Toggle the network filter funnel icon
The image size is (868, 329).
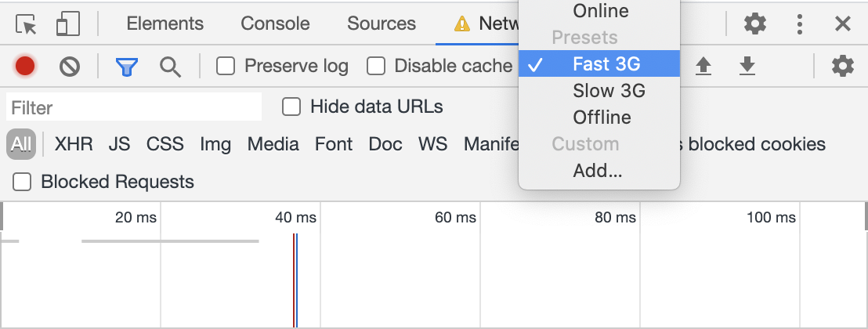click(126, 67)
